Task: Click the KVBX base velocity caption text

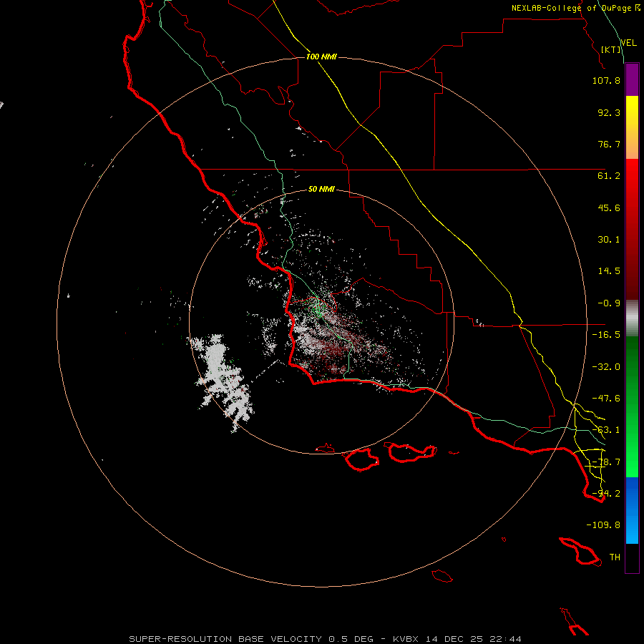Action: (326, 639)
